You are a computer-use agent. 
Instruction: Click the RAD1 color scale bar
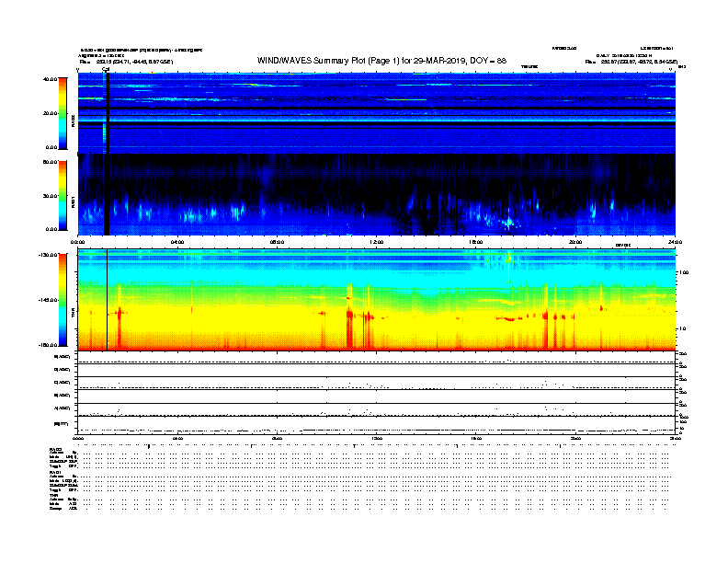[63, 196]
